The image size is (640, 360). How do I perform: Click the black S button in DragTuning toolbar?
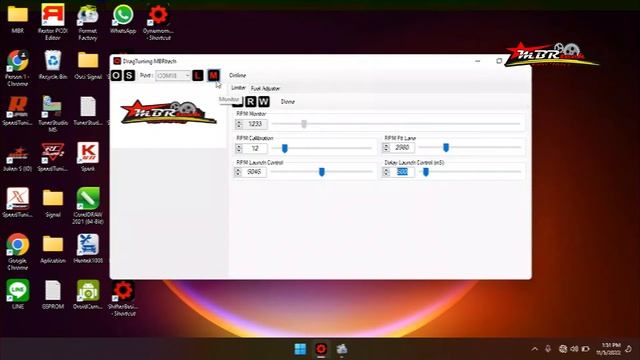[129, 75]
